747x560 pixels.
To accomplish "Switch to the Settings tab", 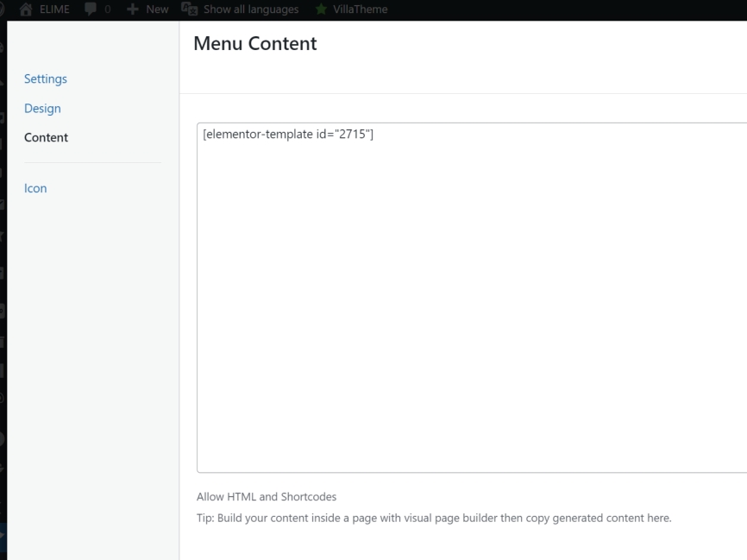I will [x=46, y=79].
